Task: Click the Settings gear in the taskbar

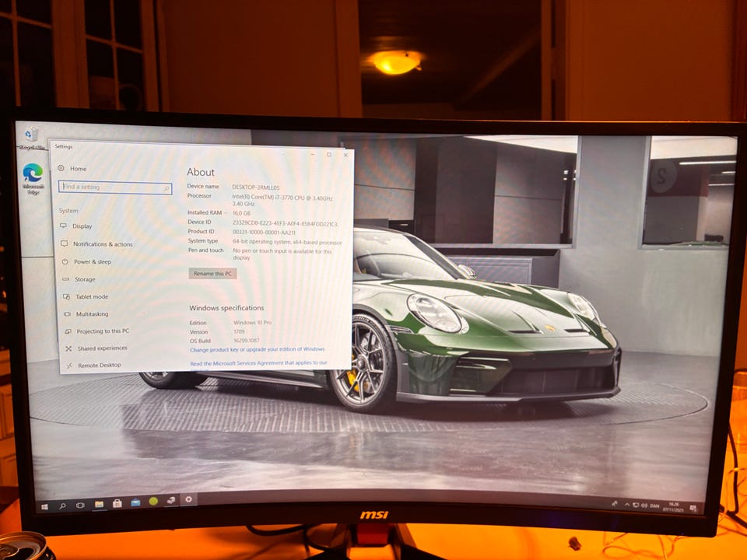Action: coord(188,499)
